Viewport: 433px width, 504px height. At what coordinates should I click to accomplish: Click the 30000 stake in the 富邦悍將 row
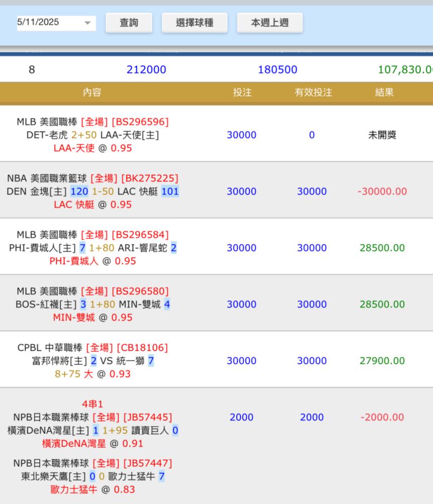coord(242,361)
